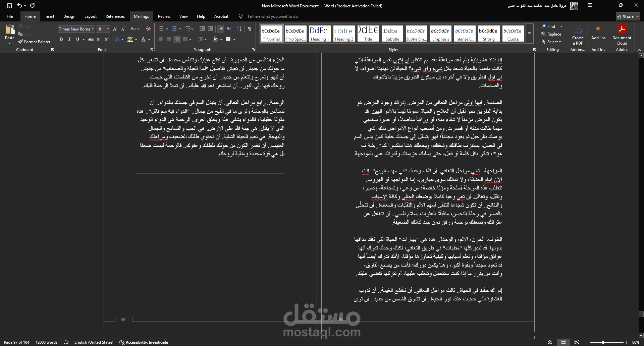
Task: Switch to Web Layout view
Action: [x=577, y=342]
